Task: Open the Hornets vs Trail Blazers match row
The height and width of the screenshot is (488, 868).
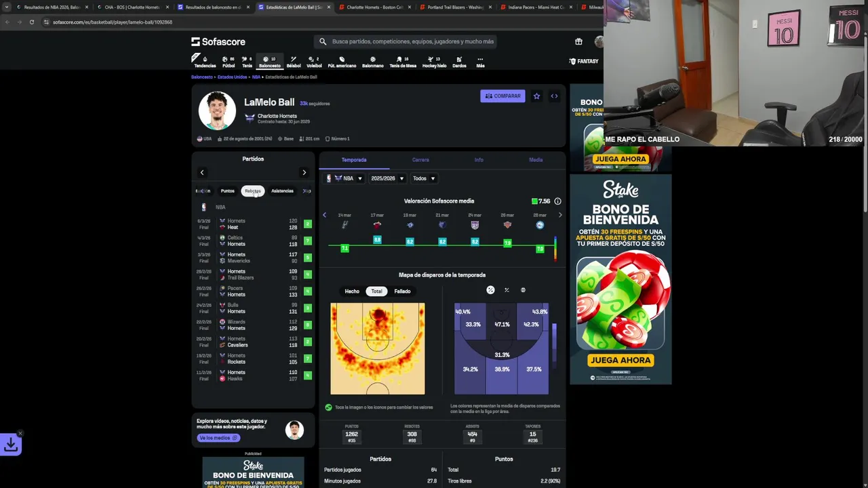Action: (x=253, y=274)
